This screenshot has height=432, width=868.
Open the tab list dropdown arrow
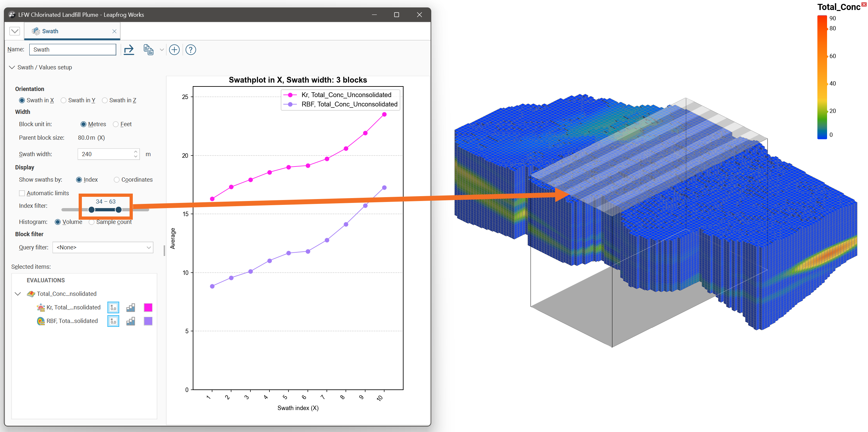[x=15, y=31]
